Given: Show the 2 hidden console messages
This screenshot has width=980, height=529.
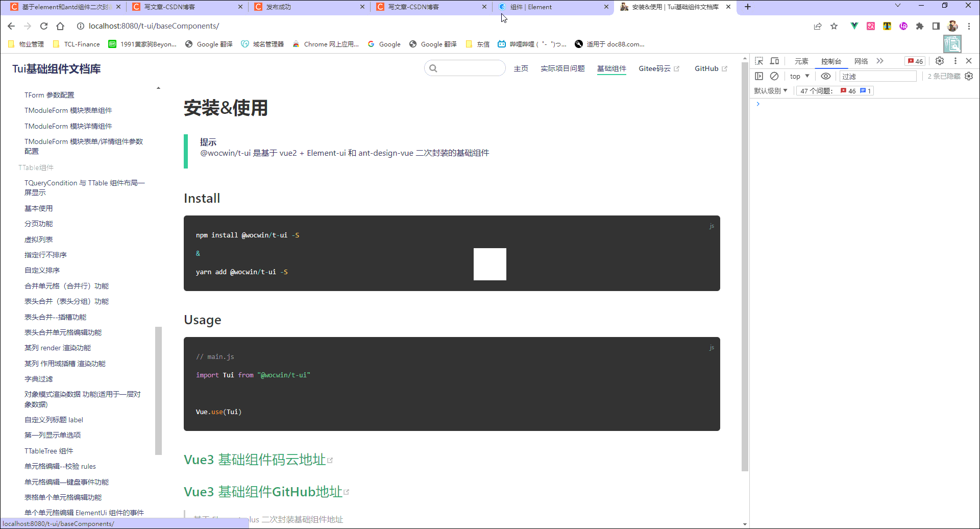Looking at the screenshot, I should [x=945, y=76].
